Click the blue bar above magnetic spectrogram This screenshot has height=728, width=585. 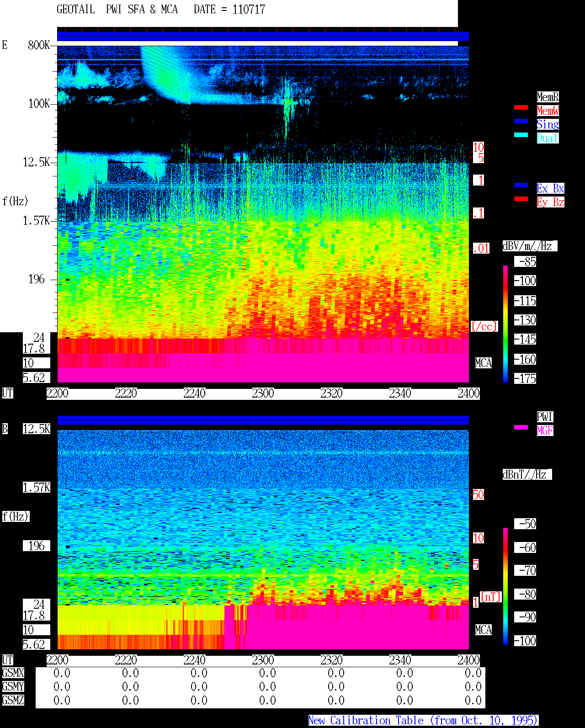point(263,420)
